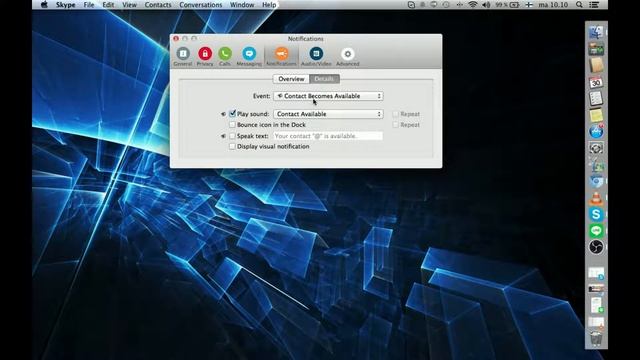Open App Store in the Dock
Image resolution: width=640 pixels, height=360 pixels.
point(596,131)
